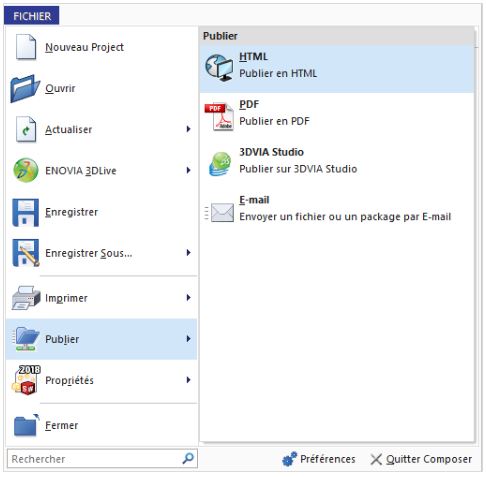
Task: Open the FICHIER tab
Action: tap(32, 15)
